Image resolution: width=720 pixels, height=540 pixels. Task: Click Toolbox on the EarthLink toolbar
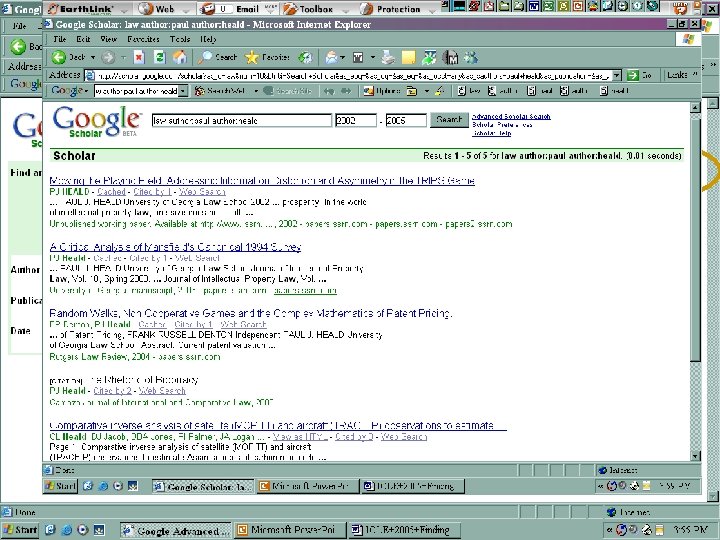click(309, 9)
